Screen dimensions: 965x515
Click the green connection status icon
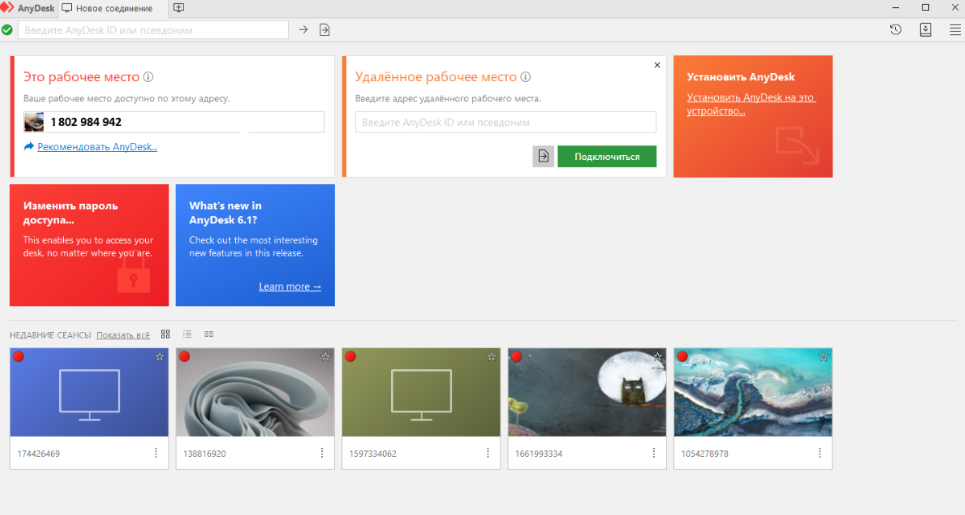[x=7, y=30]
